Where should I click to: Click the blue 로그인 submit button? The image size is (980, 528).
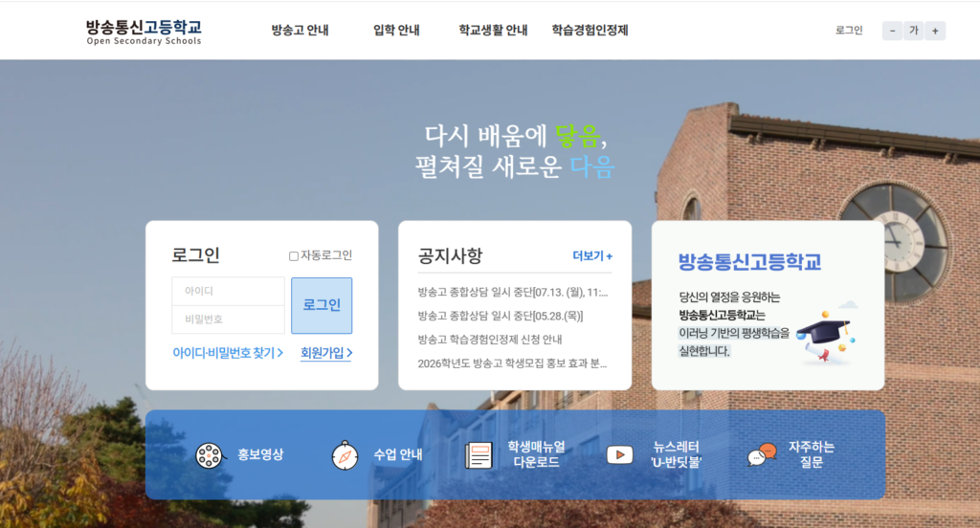click(x=322, y=305)
